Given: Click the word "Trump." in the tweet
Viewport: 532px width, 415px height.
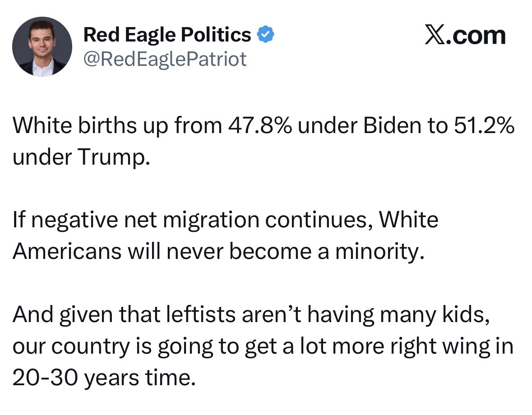Looking at the screenshot, I should pos(114,157).
